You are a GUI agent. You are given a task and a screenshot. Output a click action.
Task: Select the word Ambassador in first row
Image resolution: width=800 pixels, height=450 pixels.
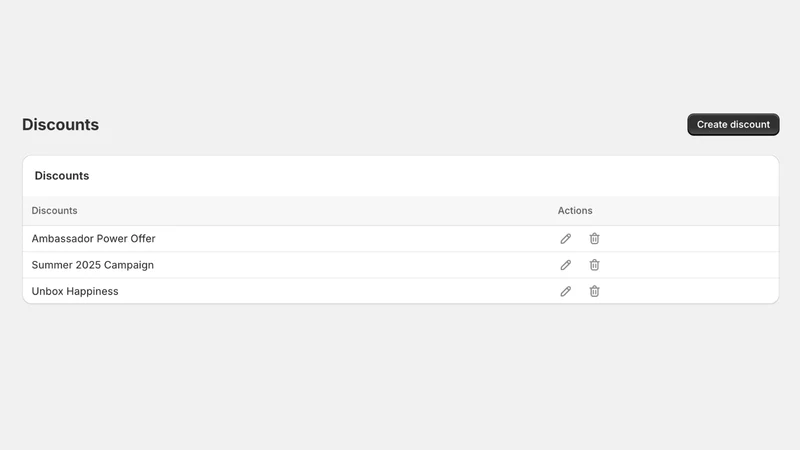coord(62,239)
